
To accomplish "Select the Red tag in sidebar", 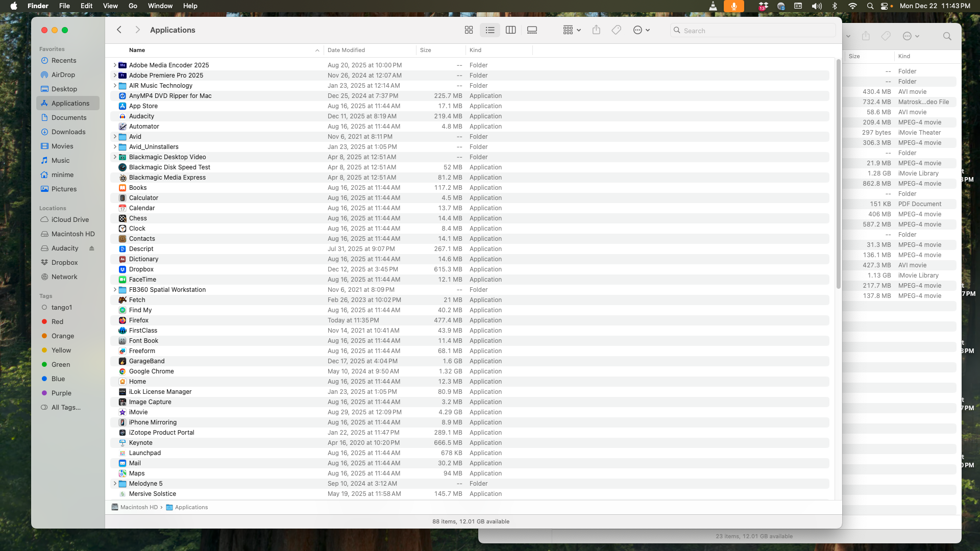I will pos(57,322).
